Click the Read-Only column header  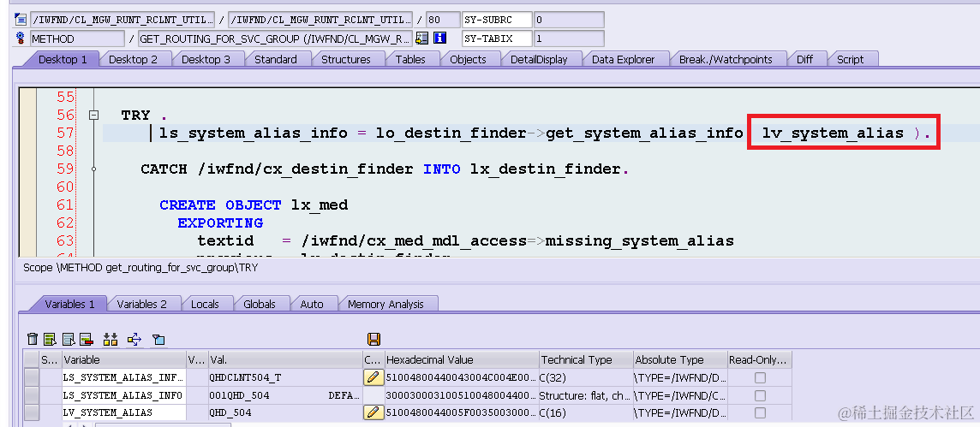759,359
